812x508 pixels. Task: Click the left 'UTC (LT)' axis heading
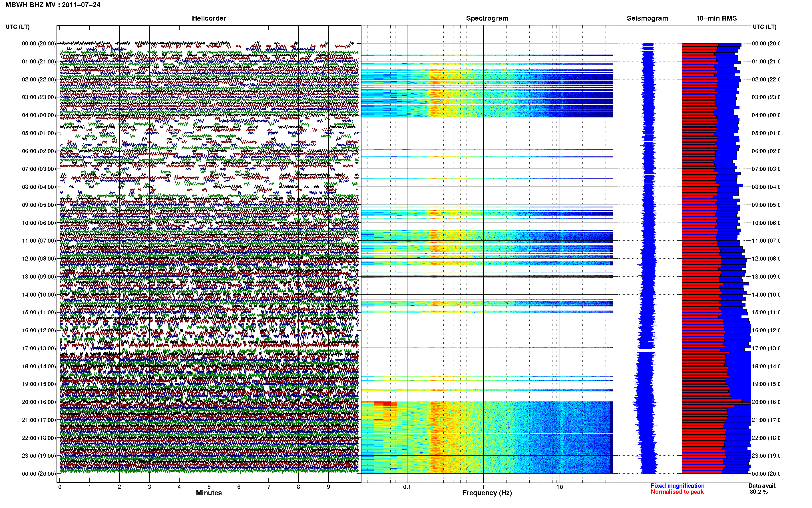(x=17, y=27)
